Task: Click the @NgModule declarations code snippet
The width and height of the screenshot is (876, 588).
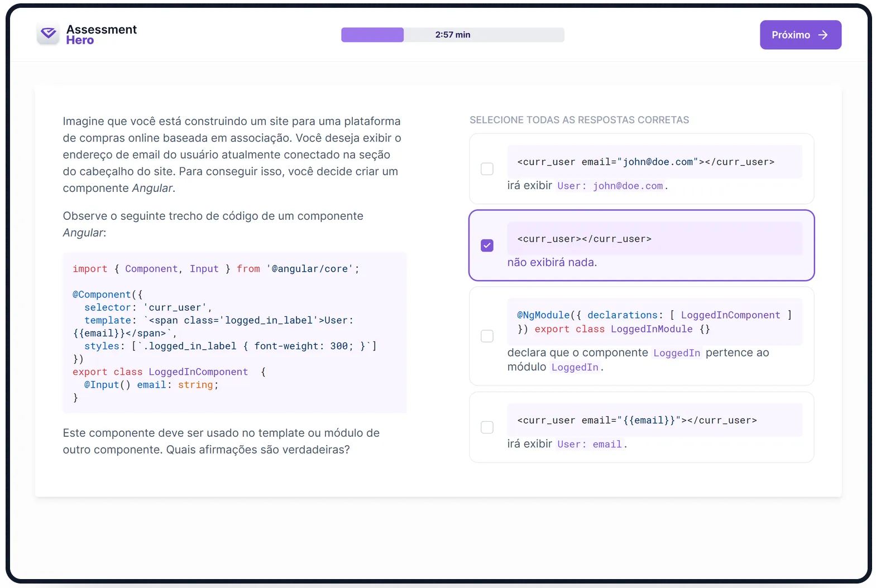Action: tap(654, 322)
